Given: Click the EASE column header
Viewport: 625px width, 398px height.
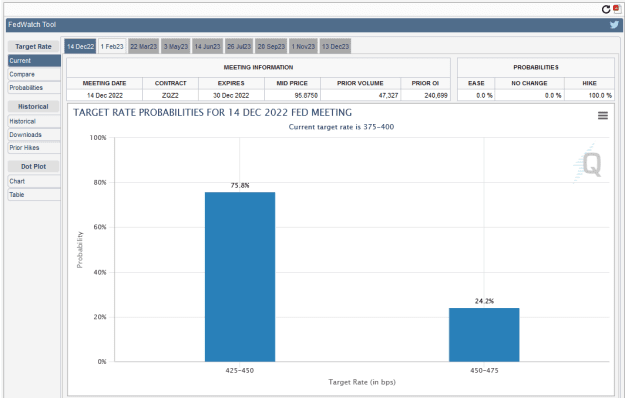Looking at the screenshot, I should 476,83.
